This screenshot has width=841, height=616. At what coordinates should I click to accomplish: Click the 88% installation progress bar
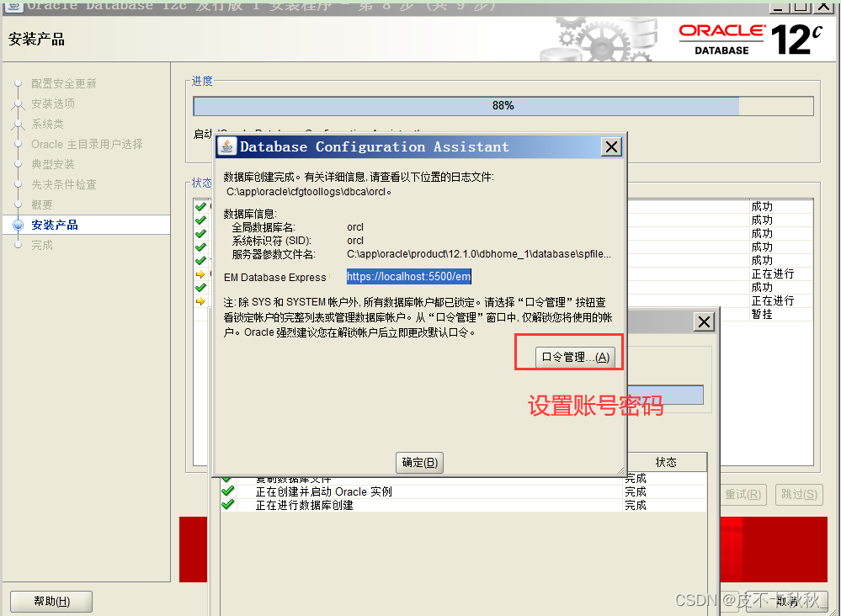(503, 106)
